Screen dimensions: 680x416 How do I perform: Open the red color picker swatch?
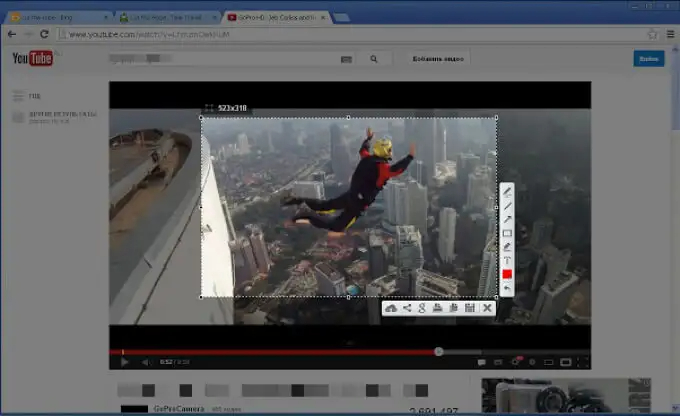pos(507,274)
